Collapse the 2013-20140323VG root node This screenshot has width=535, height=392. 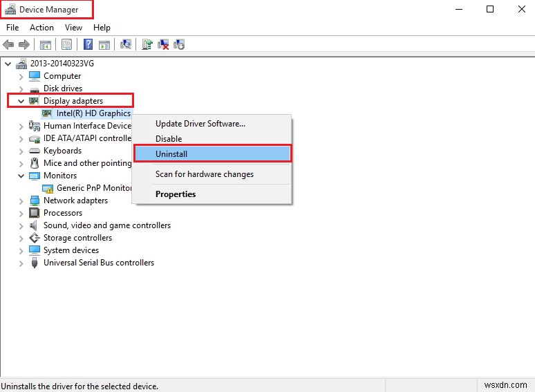pyautogui.click(x=8, y=64)
